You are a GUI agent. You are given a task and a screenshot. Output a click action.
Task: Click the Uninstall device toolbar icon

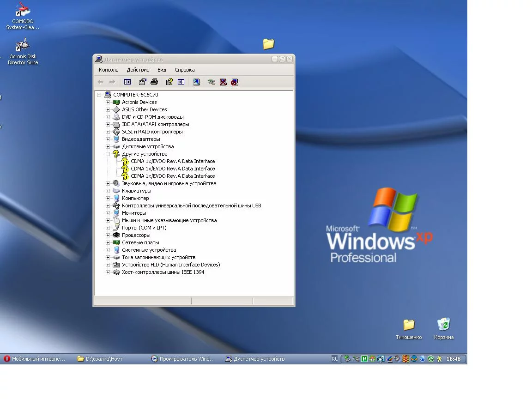click(x=223, y=82)
